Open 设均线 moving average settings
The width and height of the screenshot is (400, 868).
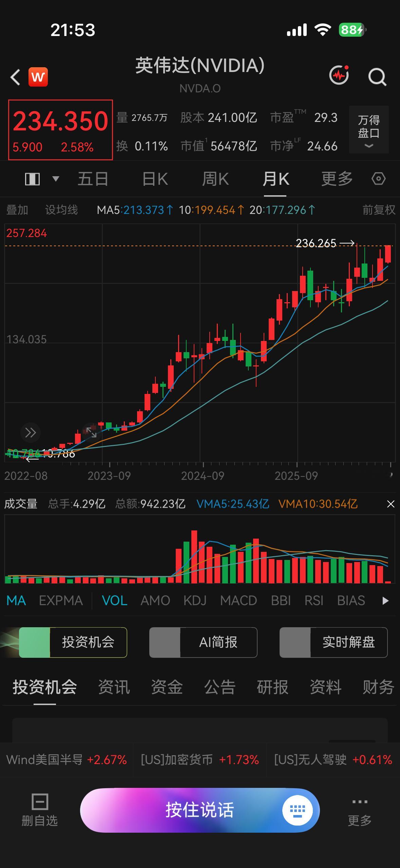click(x=61, y=210)
